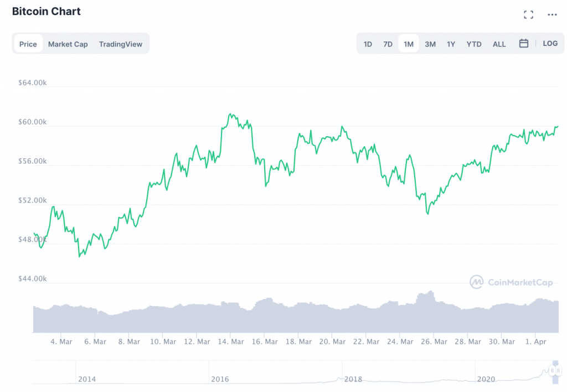Select the YTD time range
Screen dimensions: 567x392
pyautogui.click(x=473, y=44)
